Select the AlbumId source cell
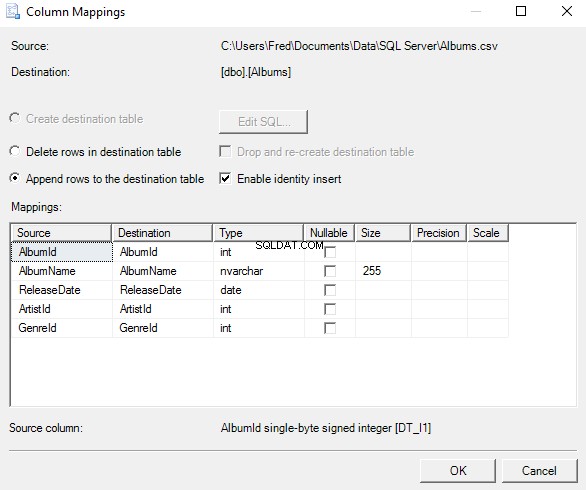 62,252
